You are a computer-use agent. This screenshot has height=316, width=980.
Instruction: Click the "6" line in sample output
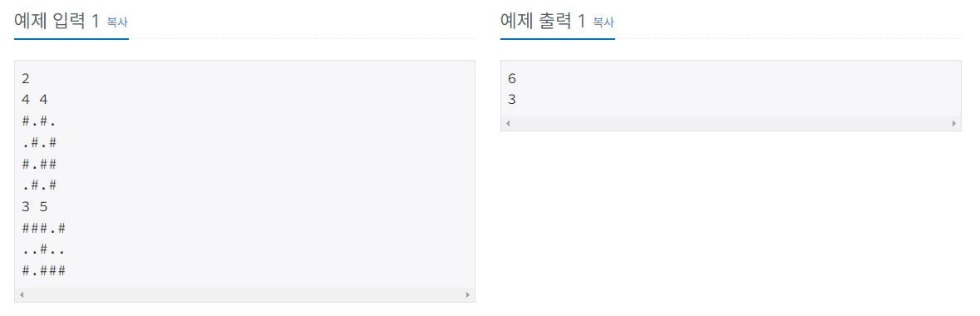[x=513, y=79]
